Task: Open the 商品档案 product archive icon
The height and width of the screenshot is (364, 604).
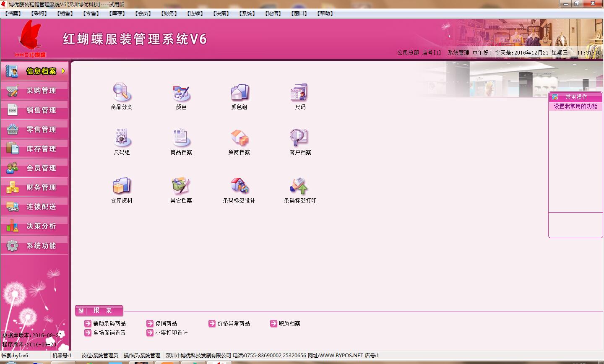Action: point(181,138)
